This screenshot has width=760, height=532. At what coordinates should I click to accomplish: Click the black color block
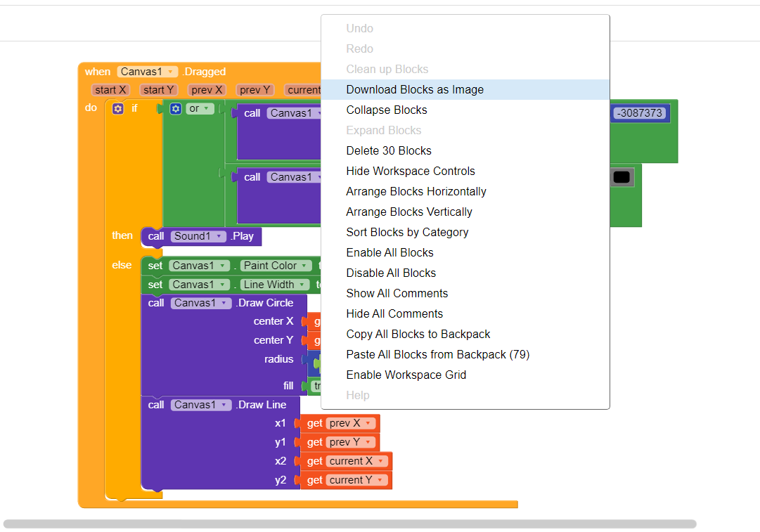(x=621, y=178)
